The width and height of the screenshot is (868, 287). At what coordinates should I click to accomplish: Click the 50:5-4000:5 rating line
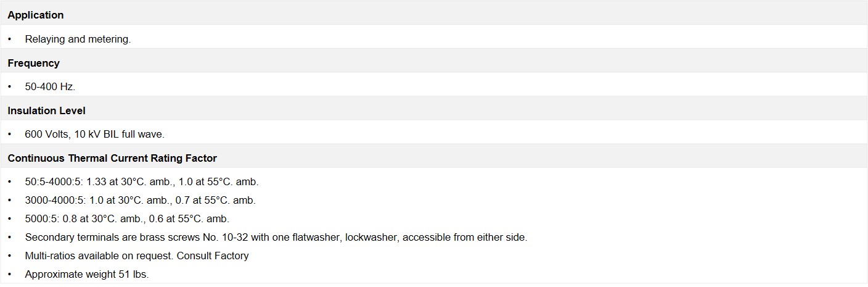pos(142,182)
